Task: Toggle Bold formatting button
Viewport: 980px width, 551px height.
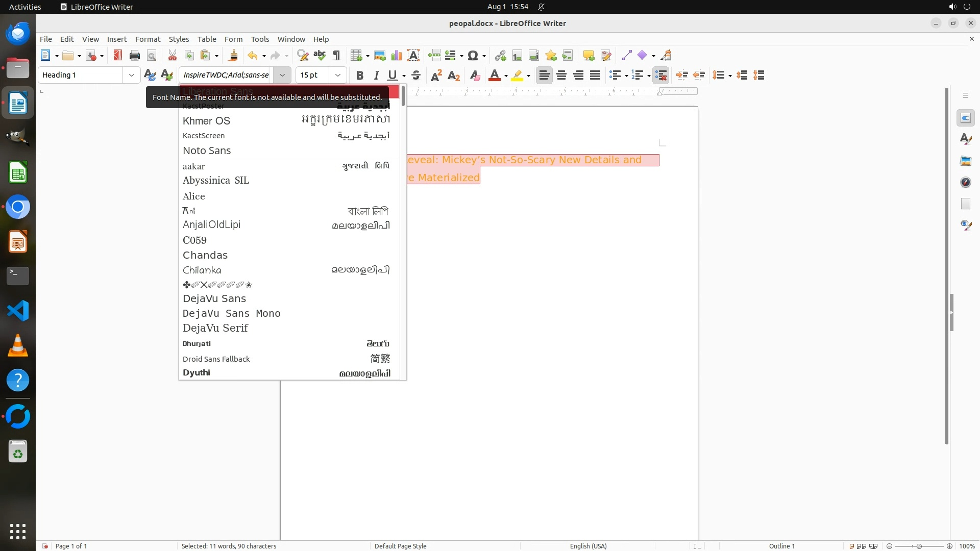Action: click(x=360, y=76)
